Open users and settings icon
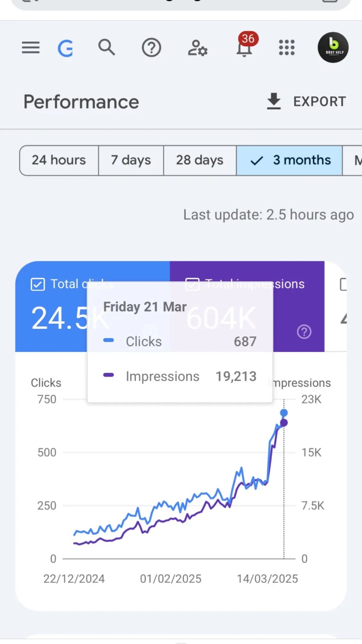Image resolution: width=362 pixels, height=644 pixels. coord(197,48)
